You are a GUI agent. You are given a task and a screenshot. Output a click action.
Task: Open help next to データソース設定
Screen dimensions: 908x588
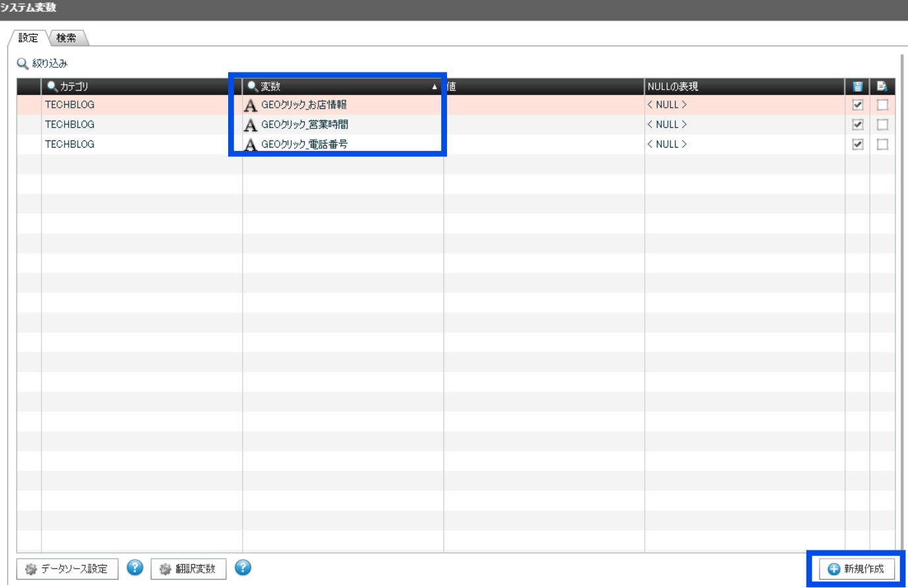[135, 568]
